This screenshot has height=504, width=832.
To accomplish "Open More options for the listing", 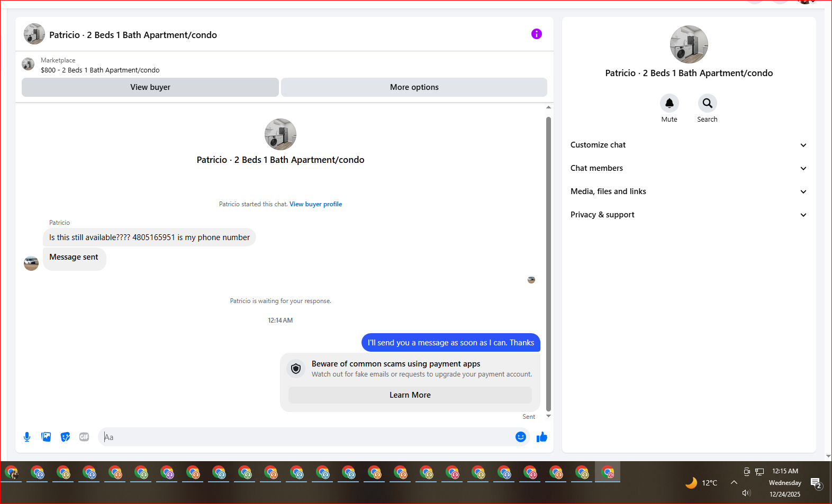I will coord(414,87).
